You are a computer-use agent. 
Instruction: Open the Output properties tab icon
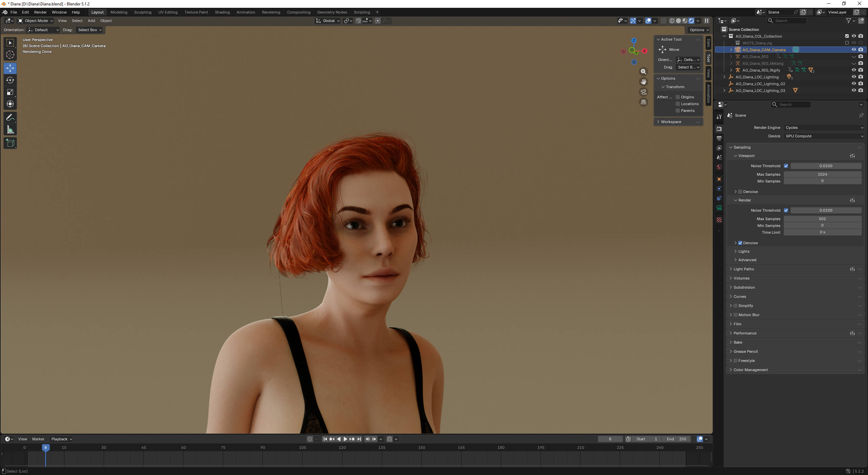[719, 138]
